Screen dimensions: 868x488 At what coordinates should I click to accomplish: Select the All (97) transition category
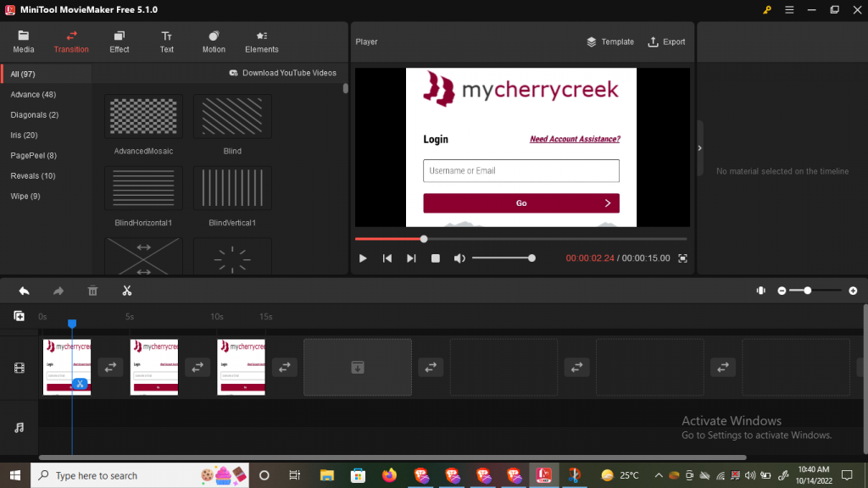(47, 75)
